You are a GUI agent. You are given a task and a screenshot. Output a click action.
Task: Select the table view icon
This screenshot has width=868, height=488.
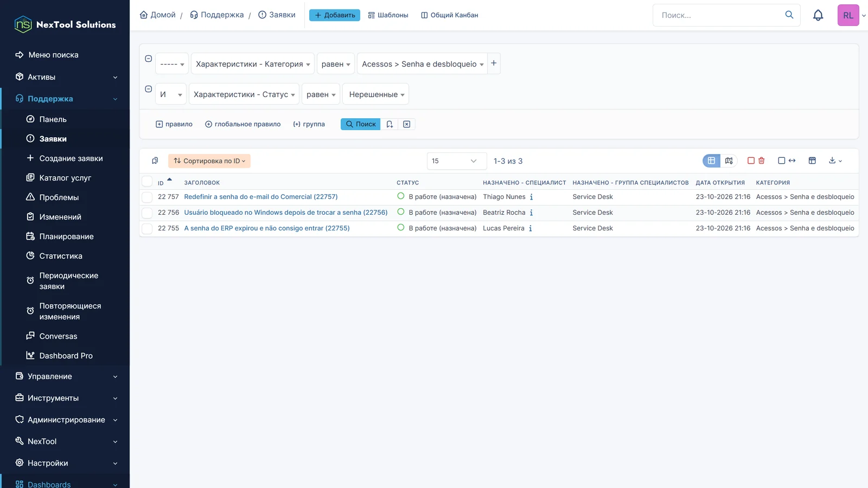[x=711, y=160]
